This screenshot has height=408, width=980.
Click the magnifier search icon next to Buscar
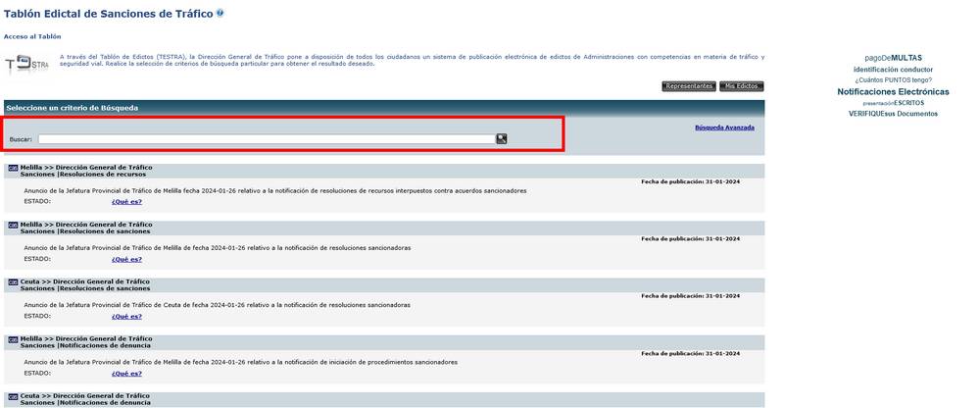[501, 139]
